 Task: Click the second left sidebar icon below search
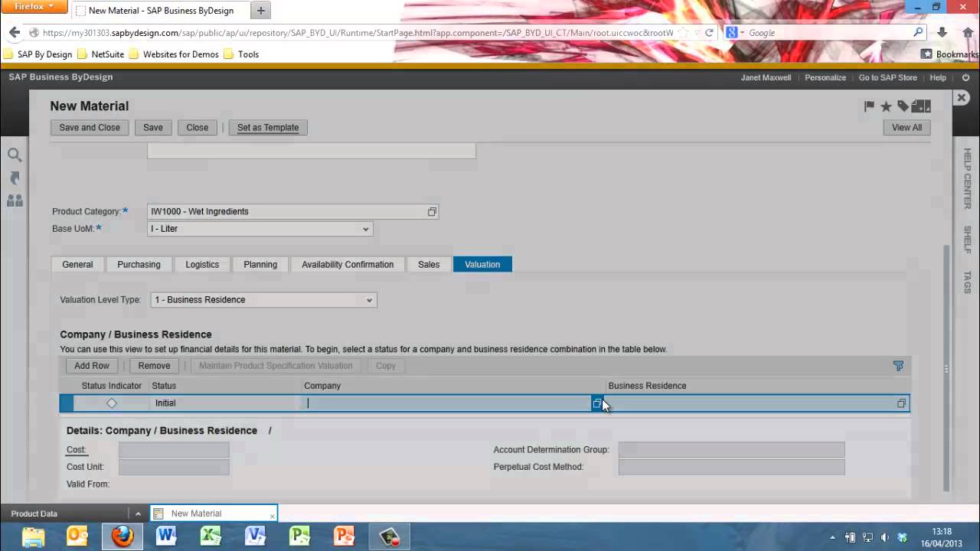point(15,178)
